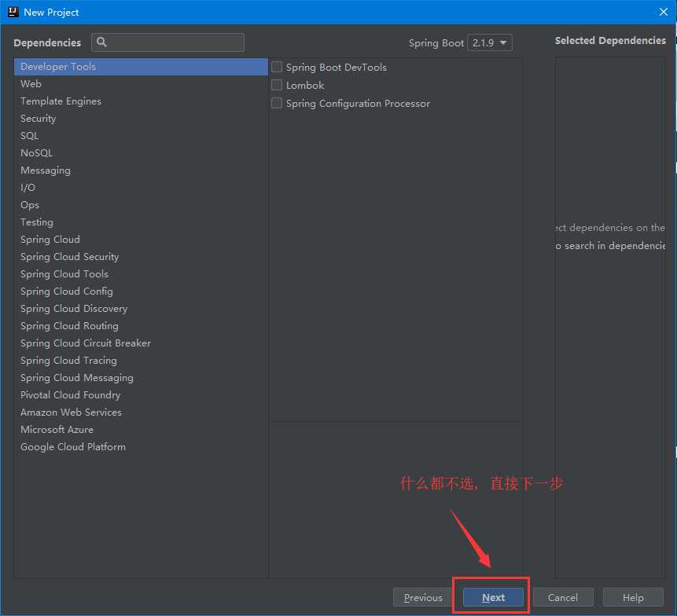Viewport: 677px width, 616px height.
Task: Select the Developer Tools category
Action: pyautogui.click(x=142, y=67)
